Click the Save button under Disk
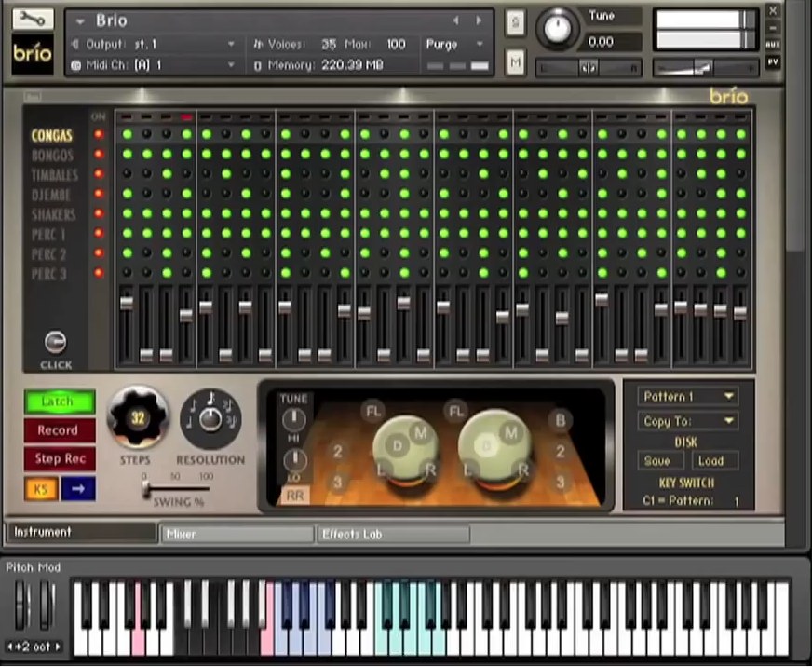Viewport: 812px width, 667px height. coord(659,461)
